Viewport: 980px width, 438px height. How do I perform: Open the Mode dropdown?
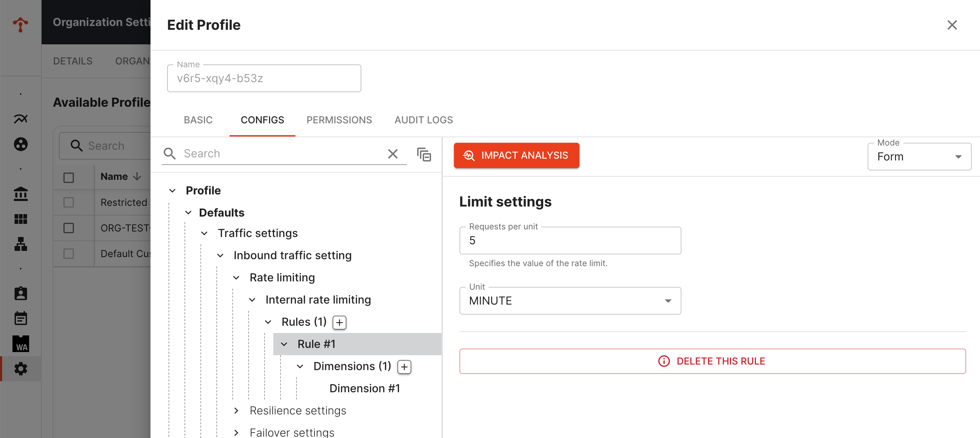[919, 157]
